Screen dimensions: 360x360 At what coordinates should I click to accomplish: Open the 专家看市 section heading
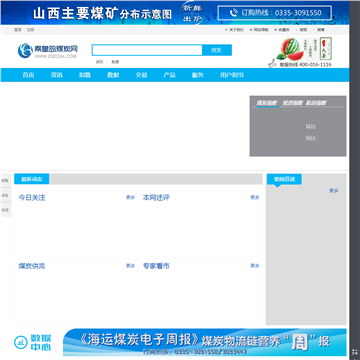pyautogui.click(x=156, y=266)
